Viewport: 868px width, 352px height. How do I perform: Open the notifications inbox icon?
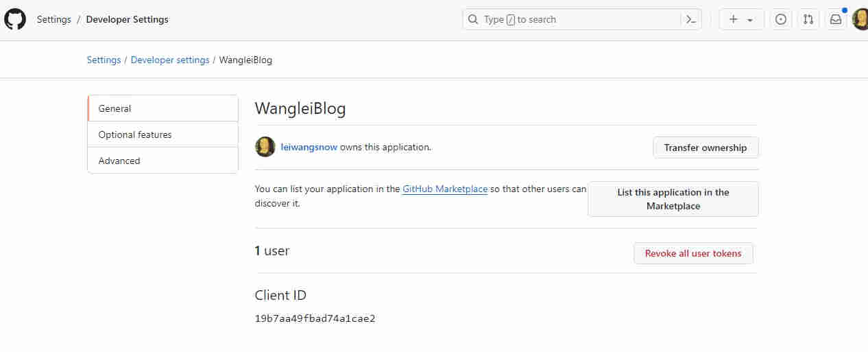tap(836, 20)
